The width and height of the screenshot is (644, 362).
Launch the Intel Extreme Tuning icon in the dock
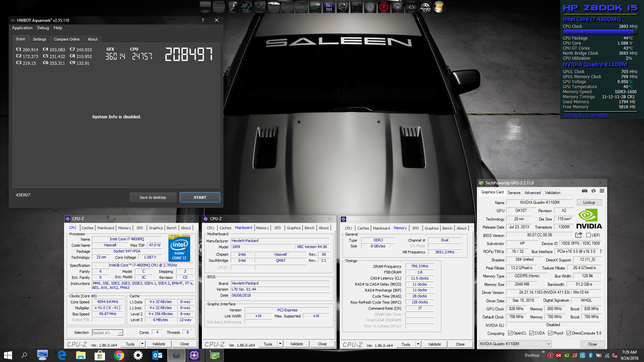click(356, 7)
